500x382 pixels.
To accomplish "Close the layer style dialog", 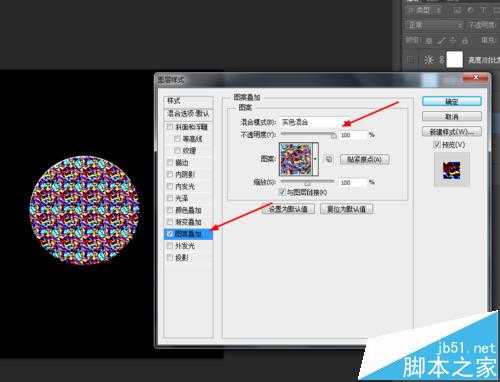I will pos(476,77).
